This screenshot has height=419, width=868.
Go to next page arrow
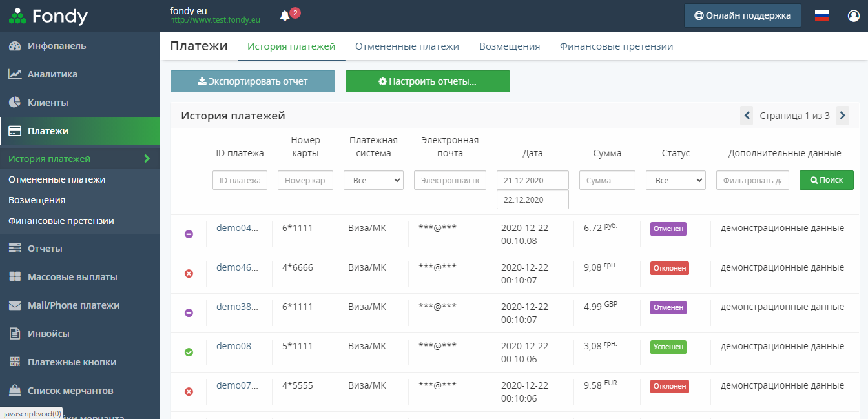pos(842,116)
